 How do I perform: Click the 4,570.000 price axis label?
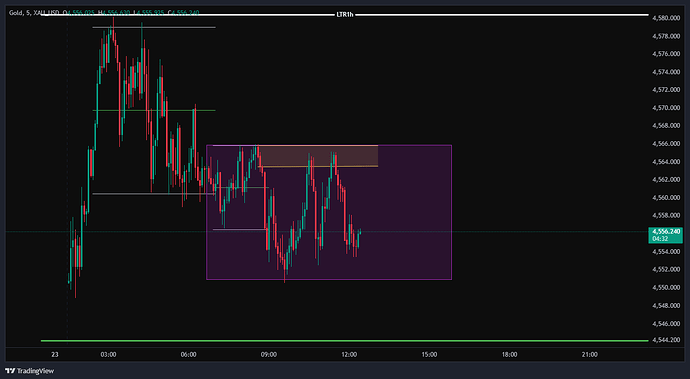click(x=667, y=108)
